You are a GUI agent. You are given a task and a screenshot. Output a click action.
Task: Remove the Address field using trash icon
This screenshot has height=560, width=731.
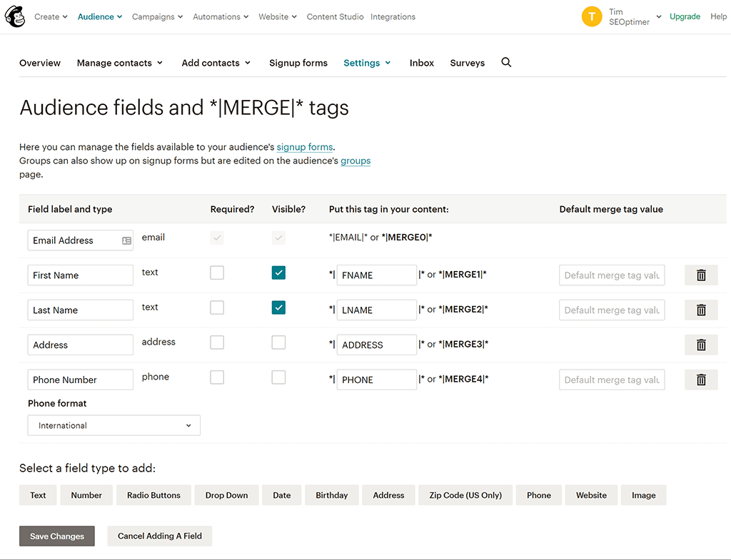(701, 345)
